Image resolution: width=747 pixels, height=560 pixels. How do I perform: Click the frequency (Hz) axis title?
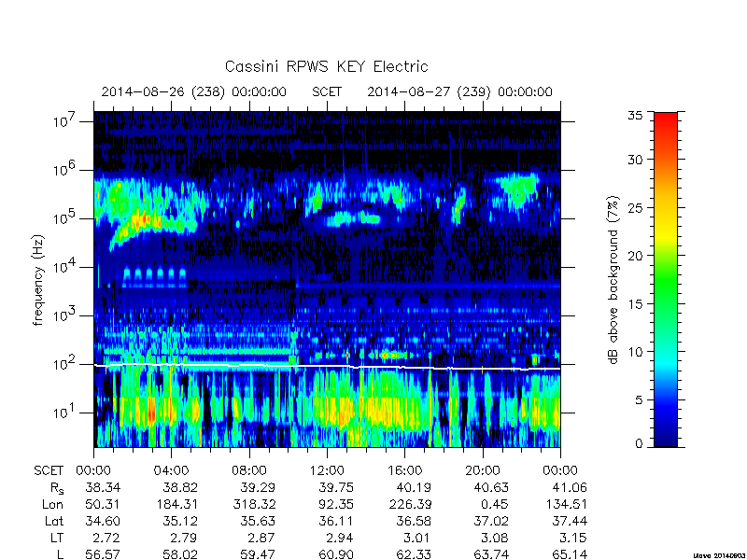38,280
